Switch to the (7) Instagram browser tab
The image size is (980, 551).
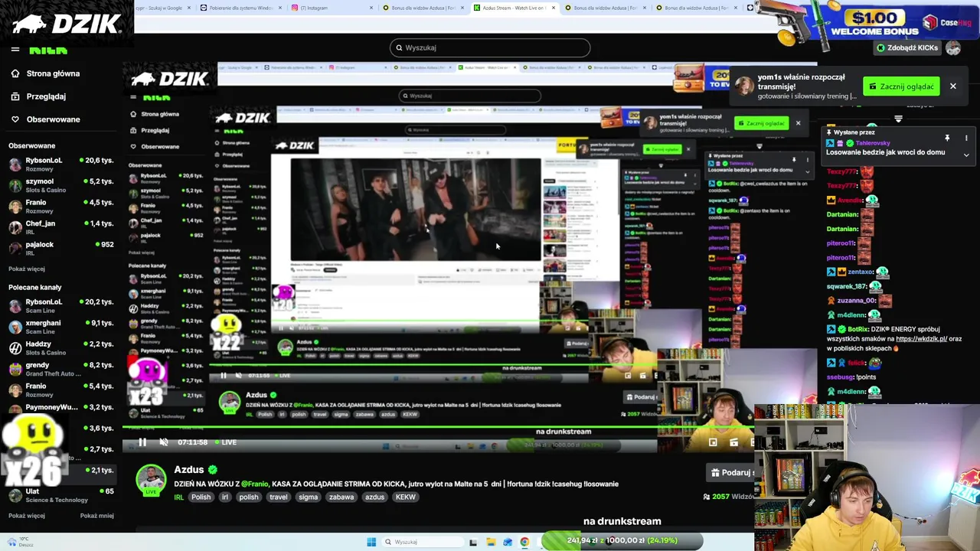(329, 8)
